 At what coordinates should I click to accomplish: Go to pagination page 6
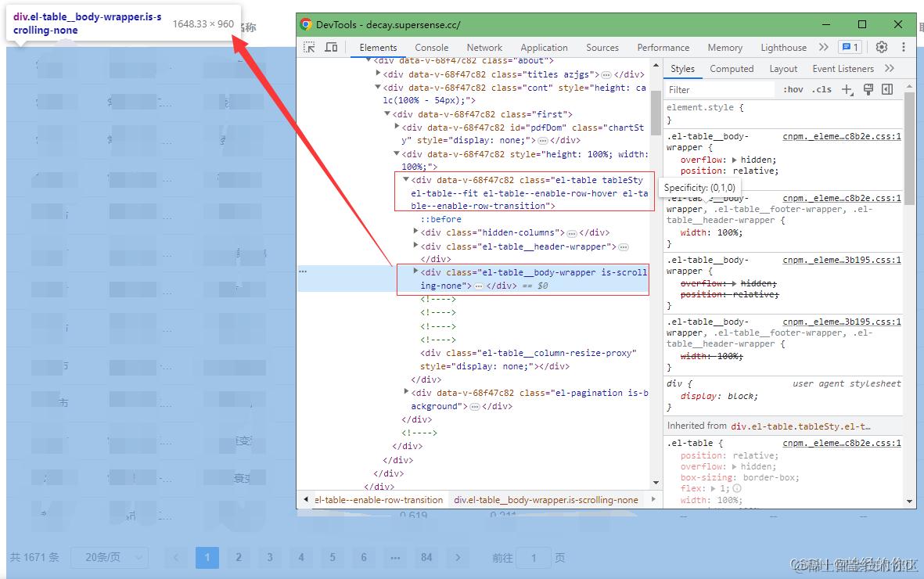[364, 557]
